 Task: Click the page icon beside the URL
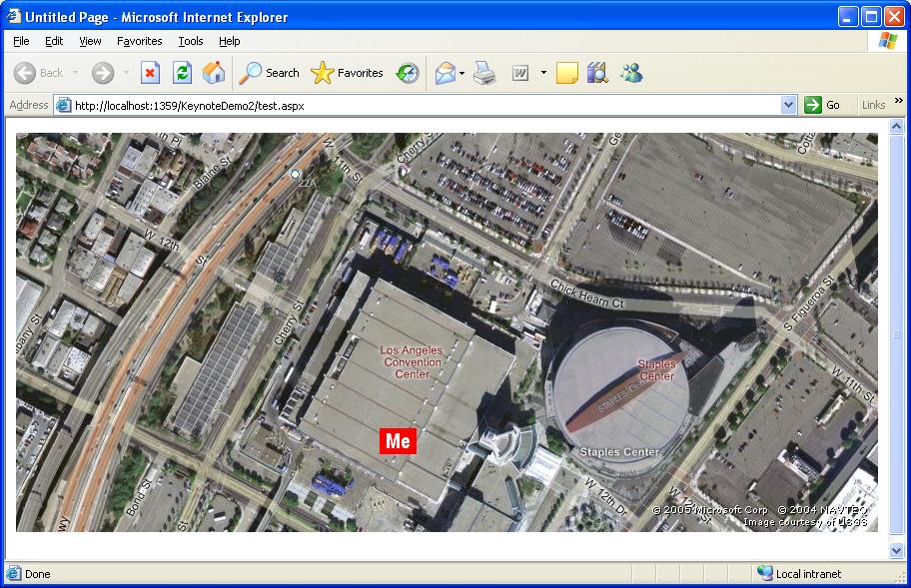pos(63,105)
